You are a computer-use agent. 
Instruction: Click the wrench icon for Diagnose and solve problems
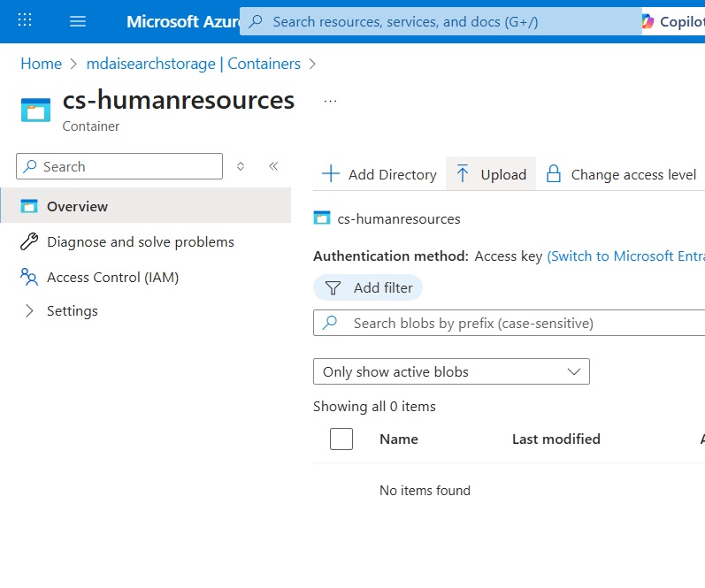point(29,241)
